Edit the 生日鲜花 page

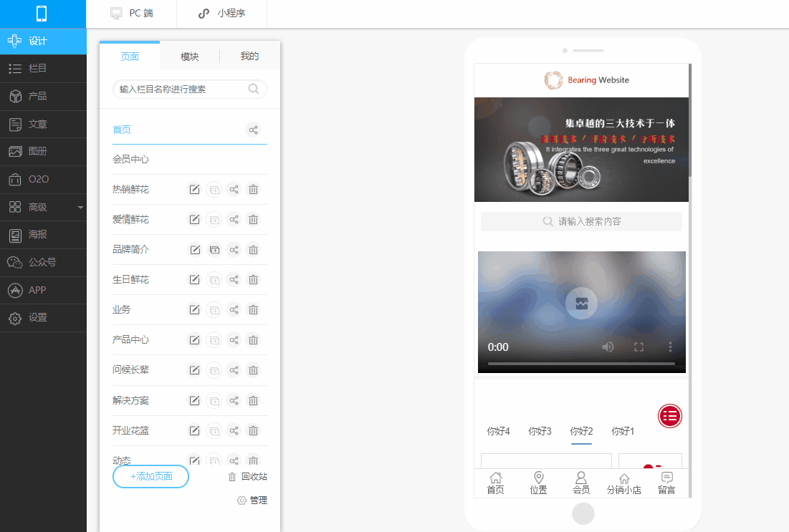coord(194,279)
